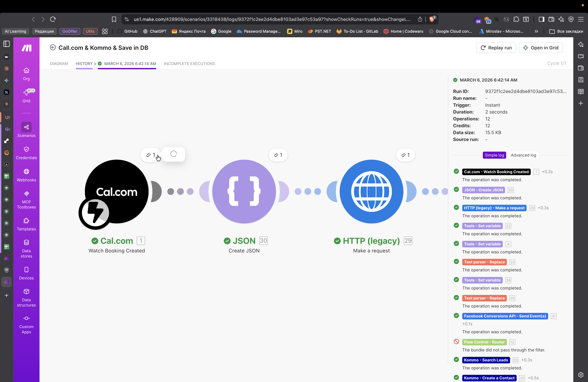Click the Replay run button
Image resolution: width=588 pixels, height=382 pixels.
tap(496, 48)
